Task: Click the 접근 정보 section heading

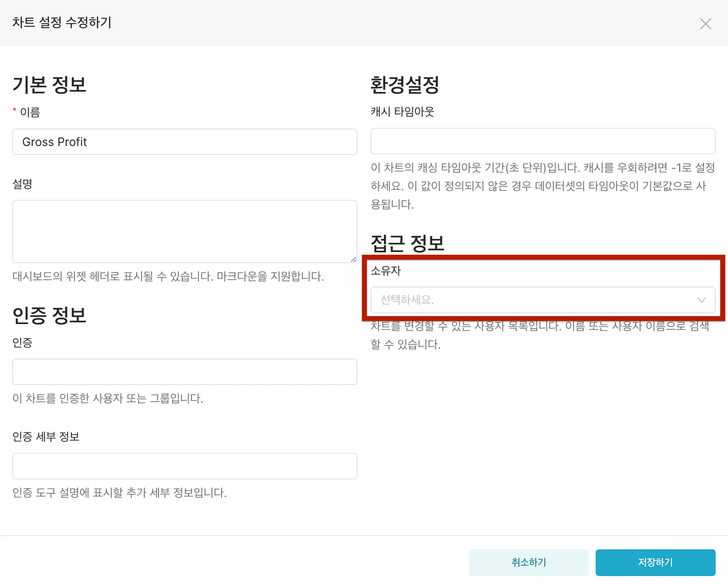Action: click(x=407, y=243)
